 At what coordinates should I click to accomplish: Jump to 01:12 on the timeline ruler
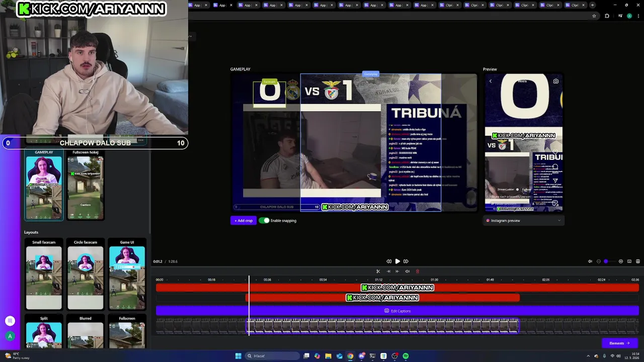[x=378, y=280]
